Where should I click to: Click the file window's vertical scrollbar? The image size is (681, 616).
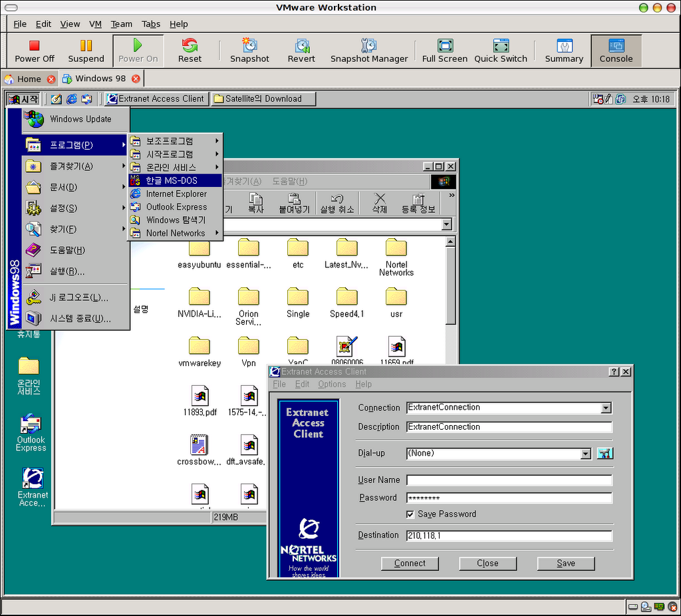click(x=450, y=279)
